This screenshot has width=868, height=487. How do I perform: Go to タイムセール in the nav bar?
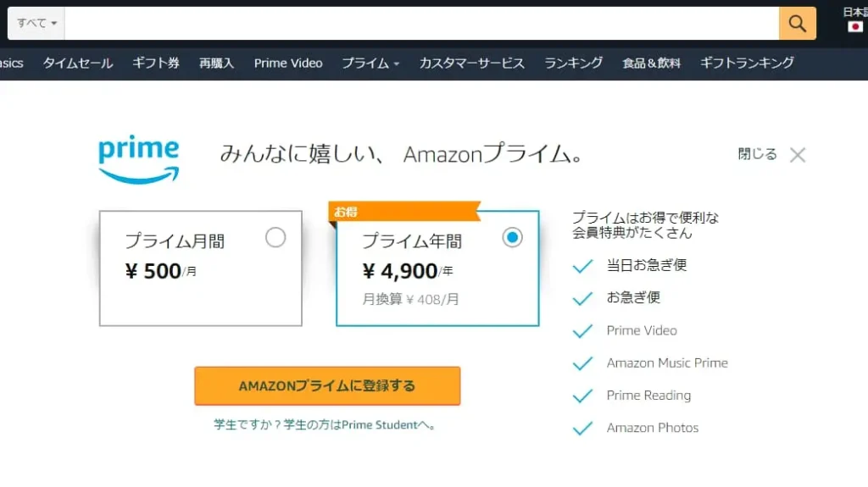(x=78, y=63)
